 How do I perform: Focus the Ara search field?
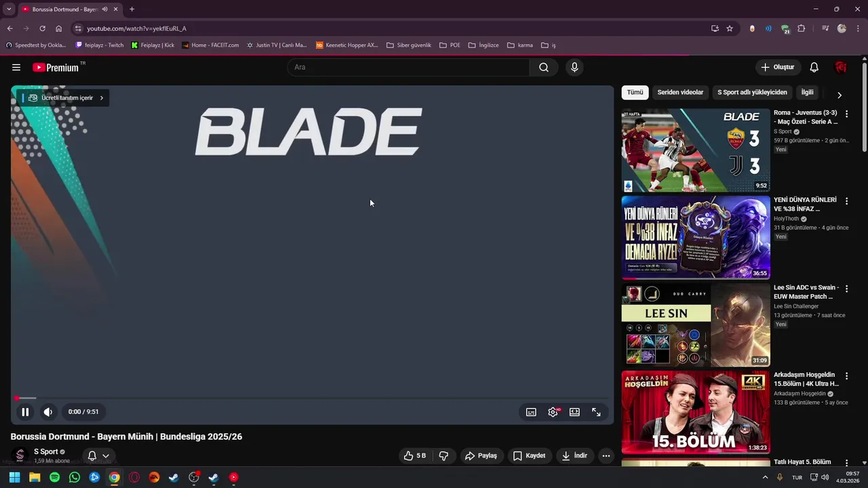(408, 67)
